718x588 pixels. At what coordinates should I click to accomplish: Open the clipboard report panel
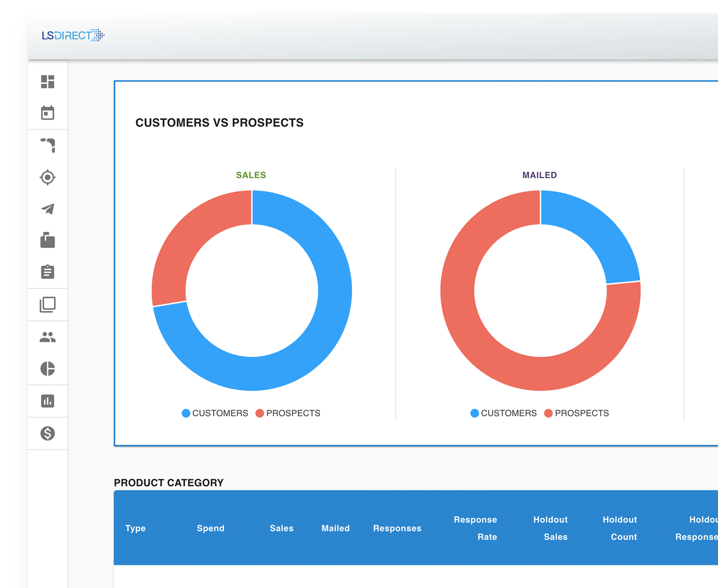48,272
